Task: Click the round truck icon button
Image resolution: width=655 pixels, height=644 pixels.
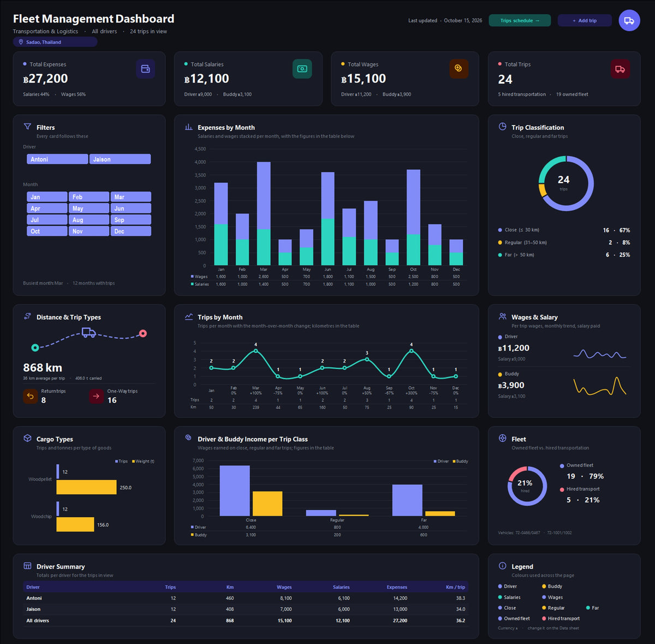Action: (629, 21)
